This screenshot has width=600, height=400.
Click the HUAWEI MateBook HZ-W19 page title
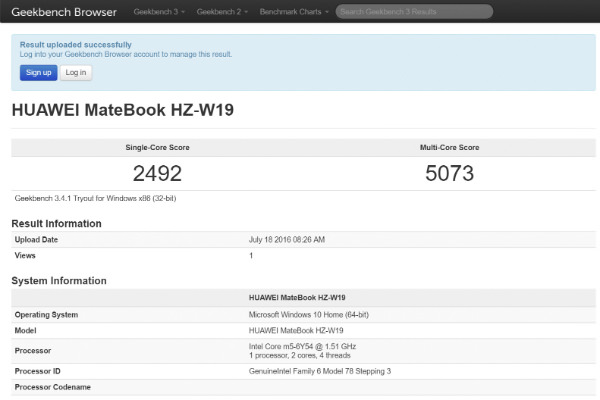click(122, 110)
